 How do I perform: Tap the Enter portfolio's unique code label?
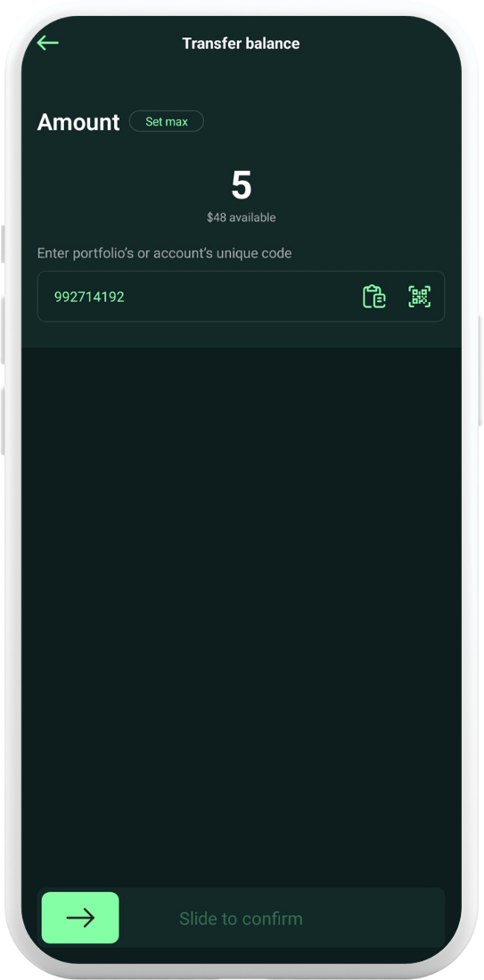(165, 254)
